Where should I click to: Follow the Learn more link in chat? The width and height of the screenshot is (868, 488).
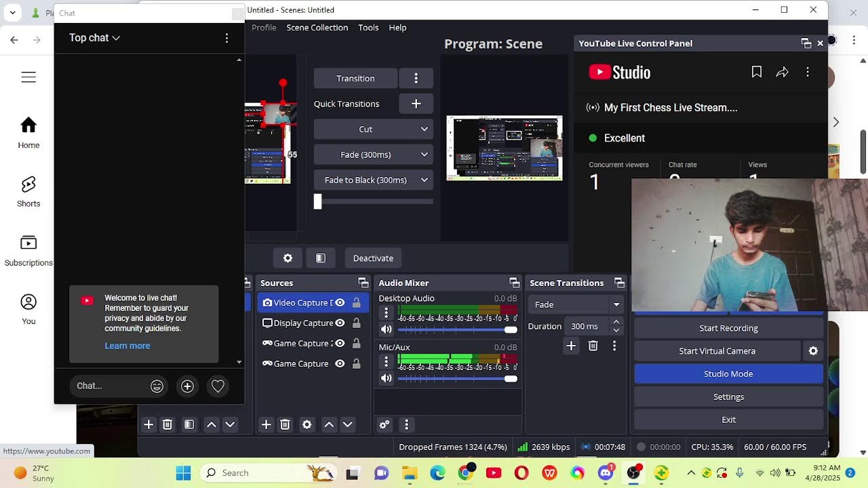(127, 346)
